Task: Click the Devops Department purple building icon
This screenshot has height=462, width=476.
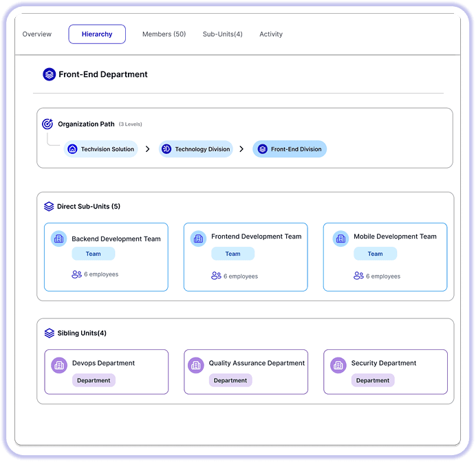Action: (x=59, y=365)
